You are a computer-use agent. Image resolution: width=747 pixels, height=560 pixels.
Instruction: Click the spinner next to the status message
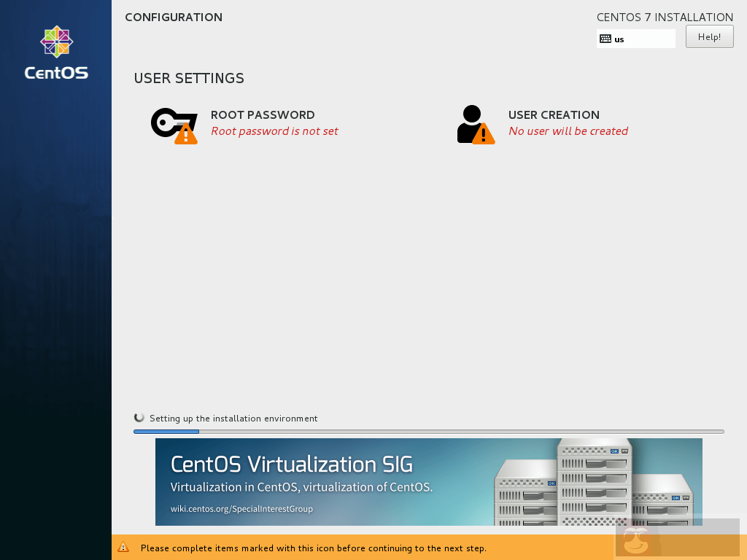(x=139, y=417)
